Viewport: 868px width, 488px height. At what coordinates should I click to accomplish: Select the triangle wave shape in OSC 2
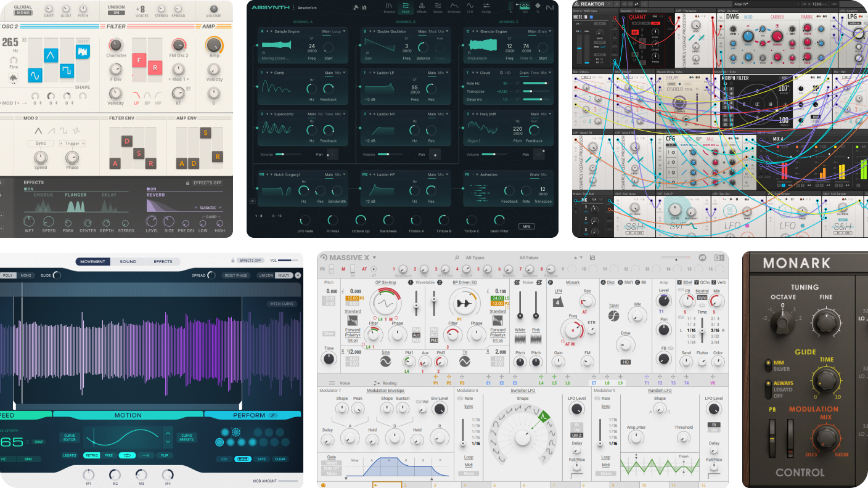(x=51, y=56)
